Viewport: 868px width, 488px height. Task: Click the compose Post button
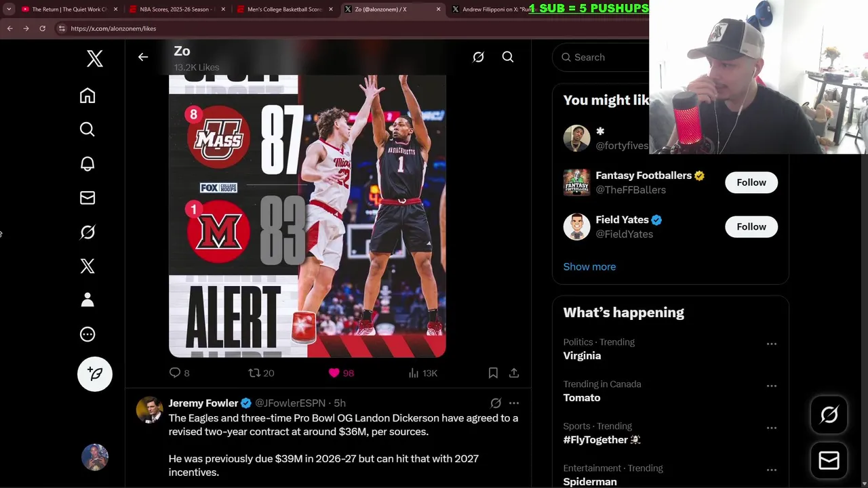coord(95,374)
